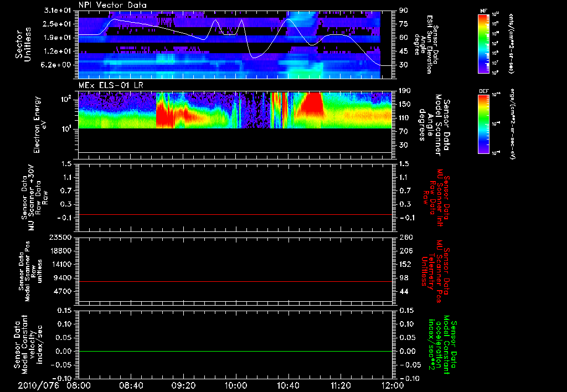Click the '44' telemetry tick value
The height and width of the screenshot is (392, 567).
[404, 291]
